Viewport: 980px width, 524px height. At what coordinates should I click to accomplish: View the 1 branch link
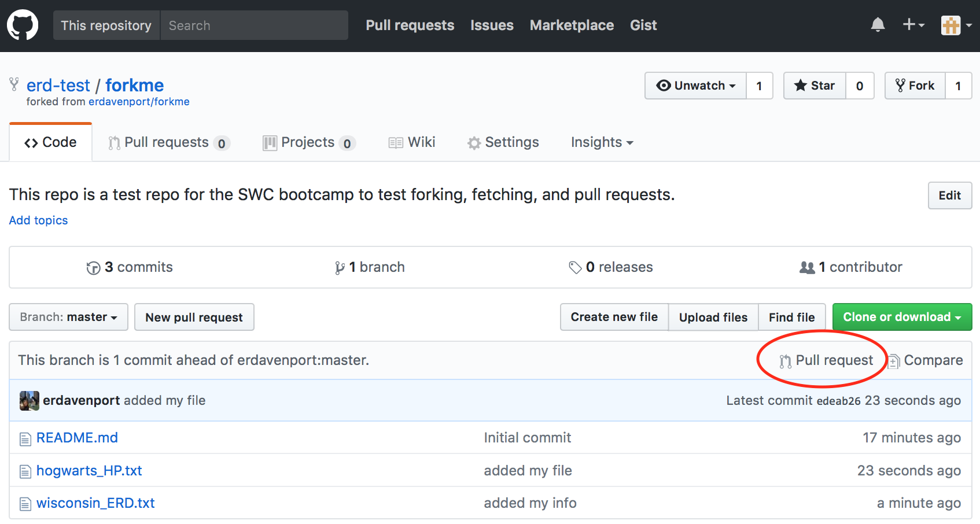coord(370,267)
